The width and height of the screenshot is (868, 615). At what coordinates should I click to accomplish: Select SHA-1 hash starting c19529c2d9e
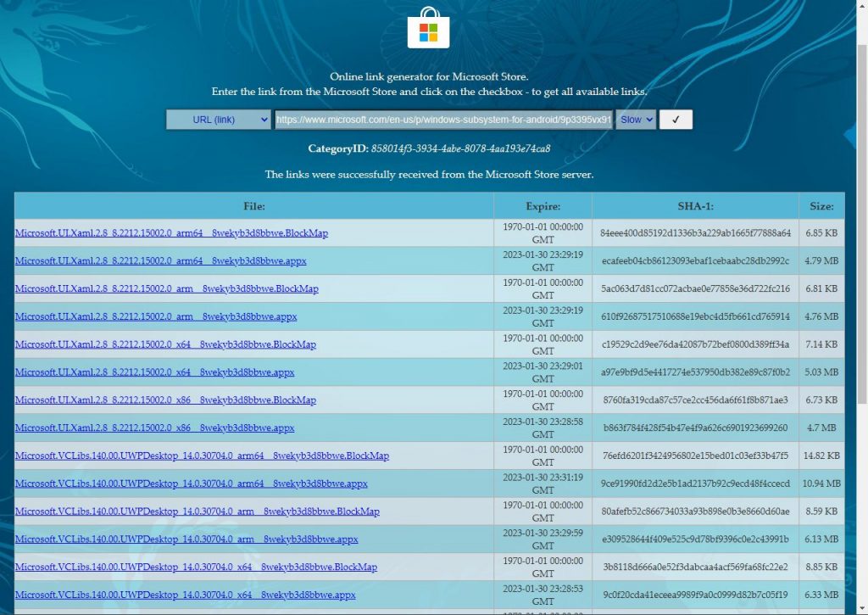696,344
